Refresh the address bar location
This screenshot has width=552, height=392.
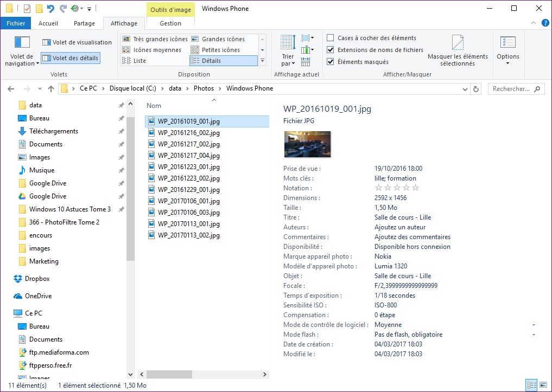(476, 89)
